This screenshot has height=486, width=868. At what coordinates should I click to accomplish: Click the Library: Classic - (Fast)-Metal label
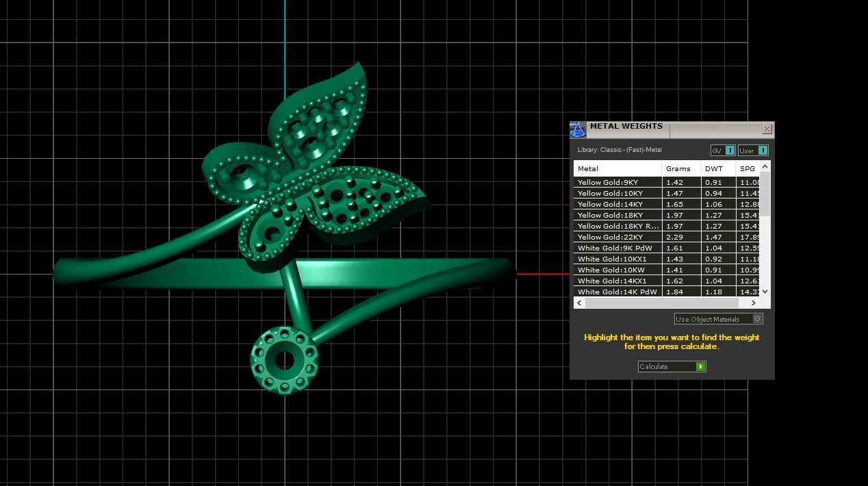click(x=620, y=150)
